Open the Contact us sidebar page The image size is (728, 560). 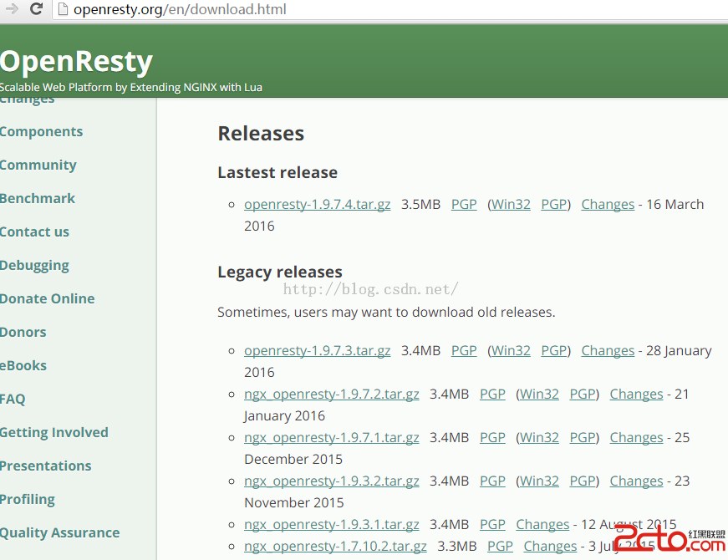(x=34, y=232)
